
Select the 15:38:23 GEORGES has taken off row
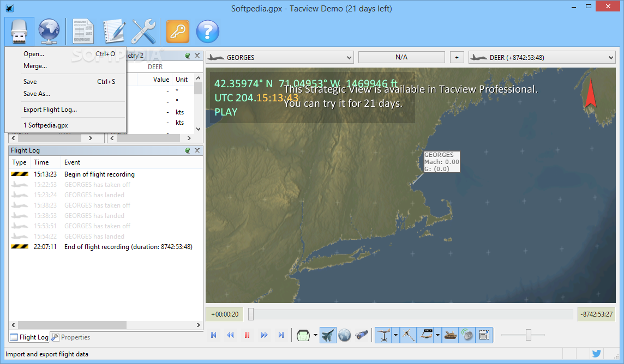[105, 205]
